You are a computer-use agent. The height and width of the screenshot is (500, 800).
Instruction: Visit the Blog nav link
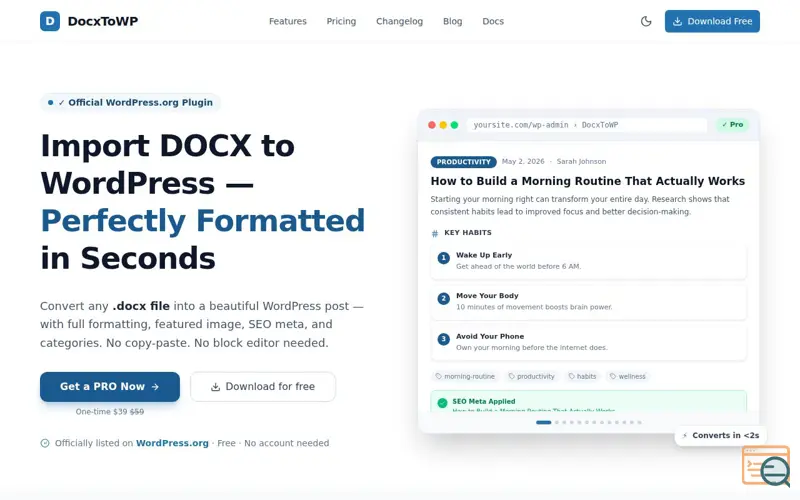pyautogui.click(x=453, y=21)
